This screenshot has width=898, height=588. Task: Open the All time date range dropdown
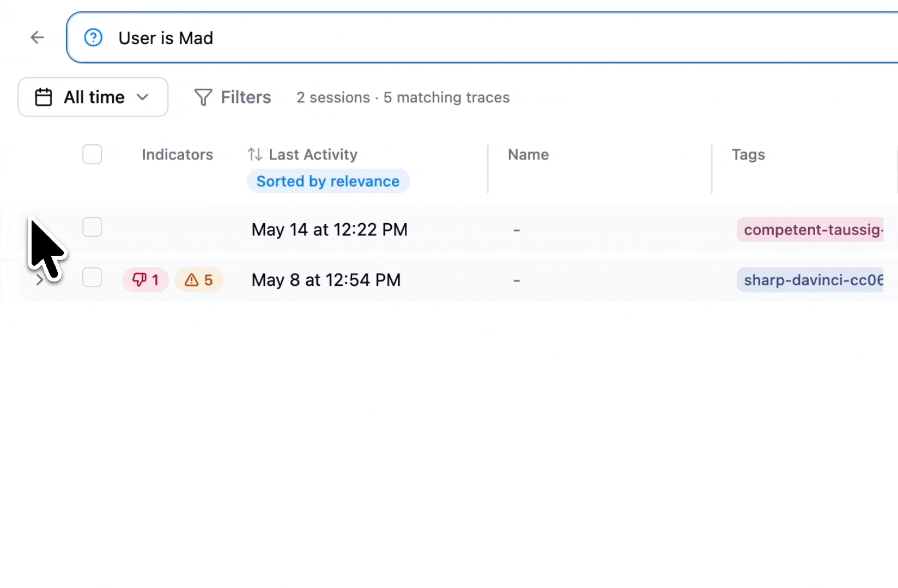pyautogui.click(x=93, y=97)
